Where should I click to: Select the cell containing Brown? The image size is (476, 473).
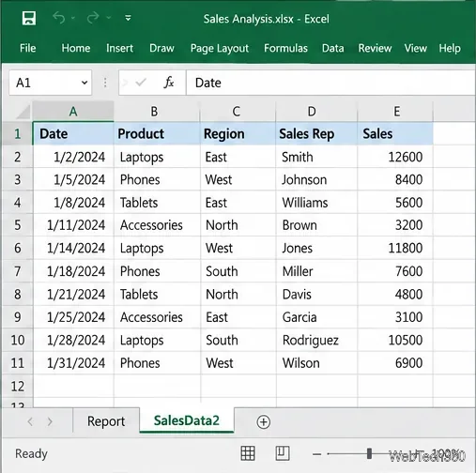coord(316,225)
